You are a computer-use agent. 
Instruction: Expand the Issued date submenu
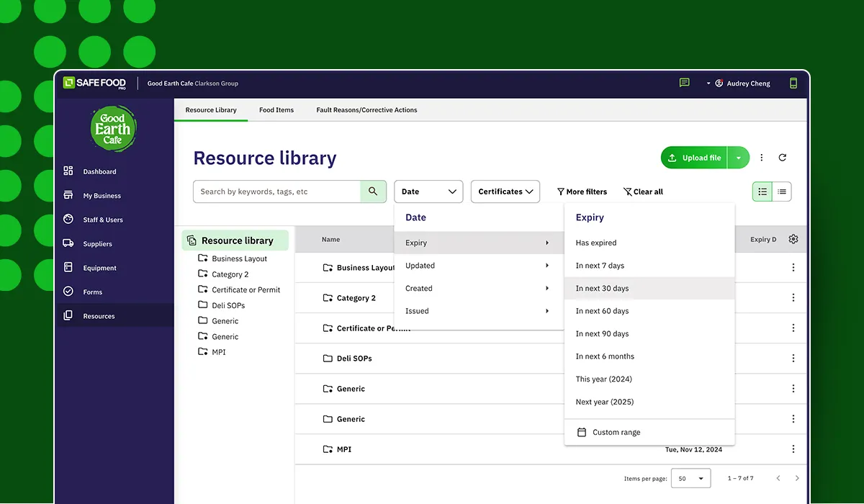tap(479, 311)
